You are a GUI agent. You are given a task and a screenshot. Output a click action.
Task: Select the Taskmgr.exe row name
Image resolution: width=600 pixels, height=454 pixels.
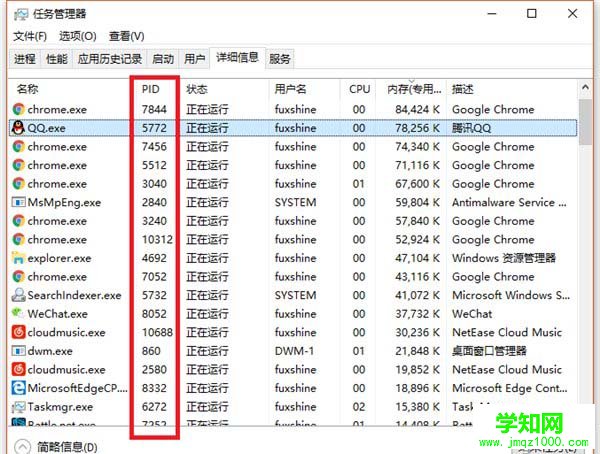[60, 407]
